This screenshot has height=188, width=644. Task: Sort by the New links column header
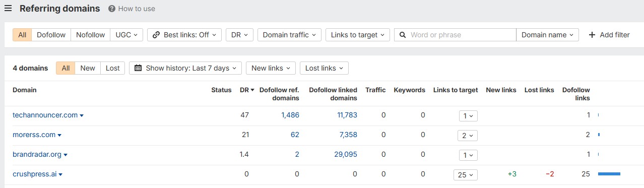(501, 90)
